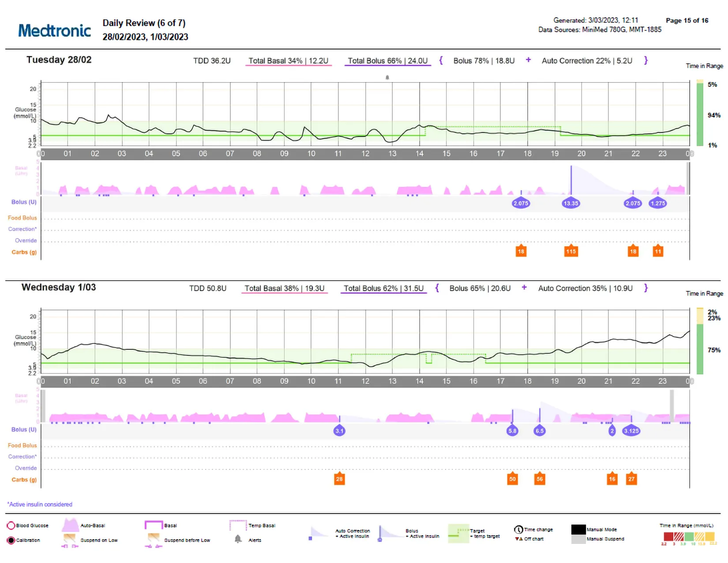
Task: Select the 13.35 bolus marker on Tuesday
Action: [570, 203]
